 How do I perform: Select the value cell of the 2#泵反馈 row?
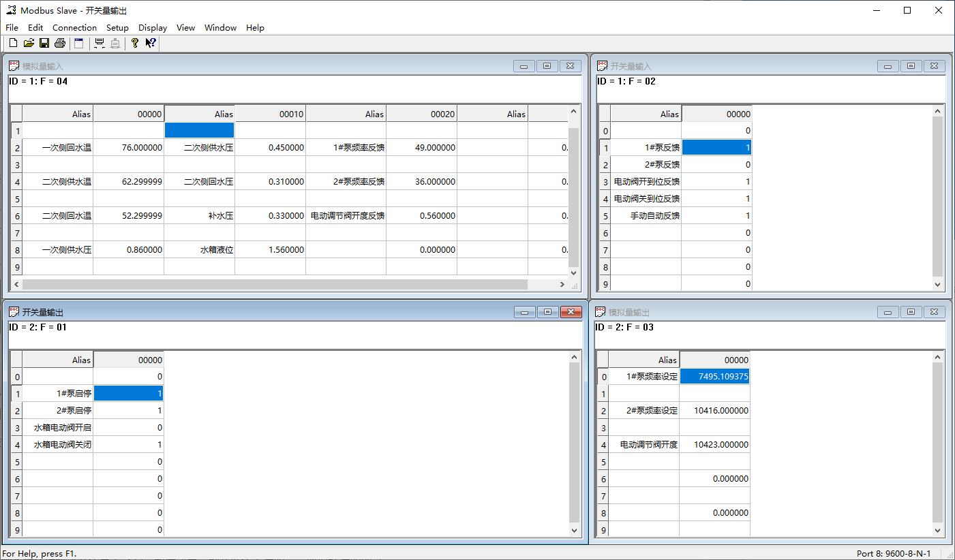click(716, 164)
